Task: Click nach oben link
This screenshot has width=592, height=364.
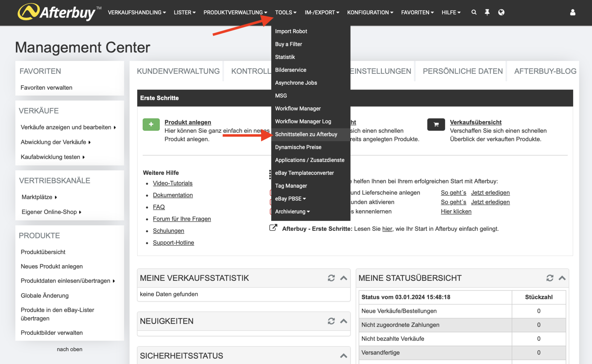Action: tap(69, 349)
